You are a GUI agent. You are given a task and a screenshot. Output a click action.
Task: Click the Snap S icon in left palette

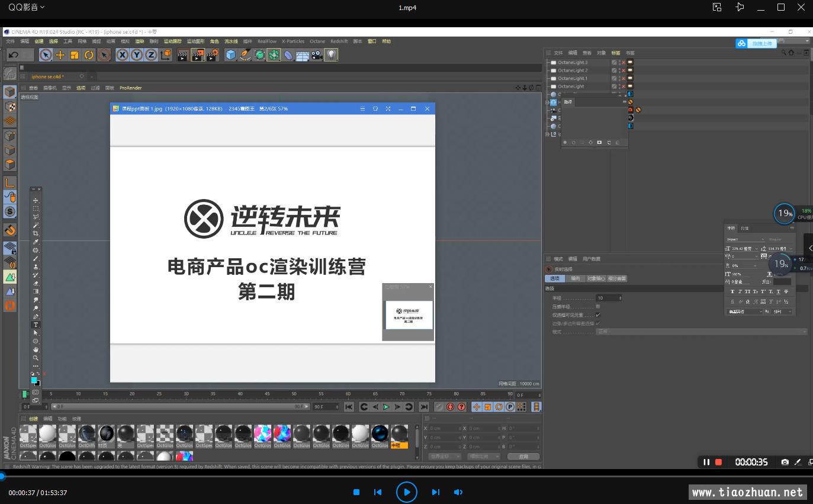(10, 211)
